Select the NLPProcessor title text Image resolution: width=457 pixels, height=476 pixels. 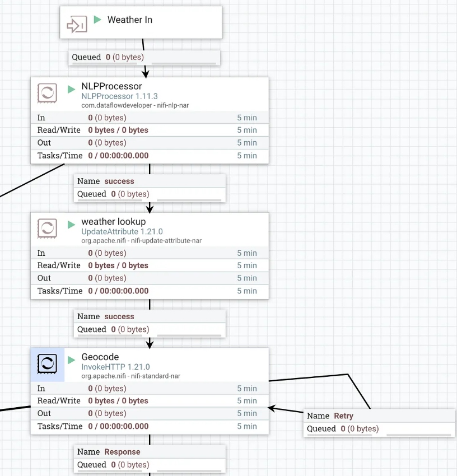(x=111, y=86)
